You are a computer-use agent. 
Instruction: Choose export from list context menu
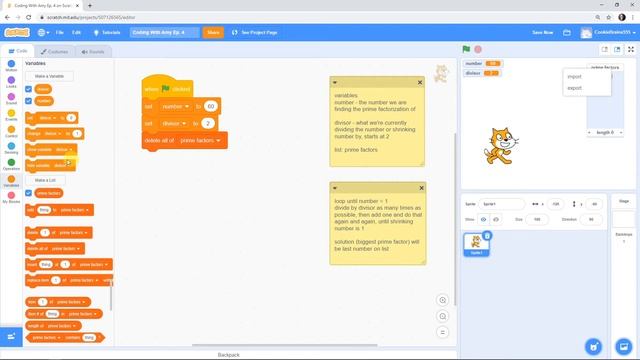tap(575, 88)
